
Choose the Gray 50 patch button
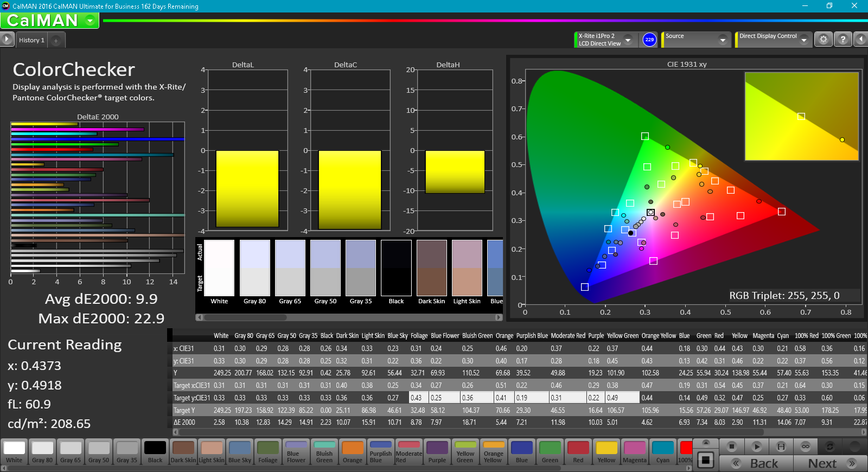(99, 452)
